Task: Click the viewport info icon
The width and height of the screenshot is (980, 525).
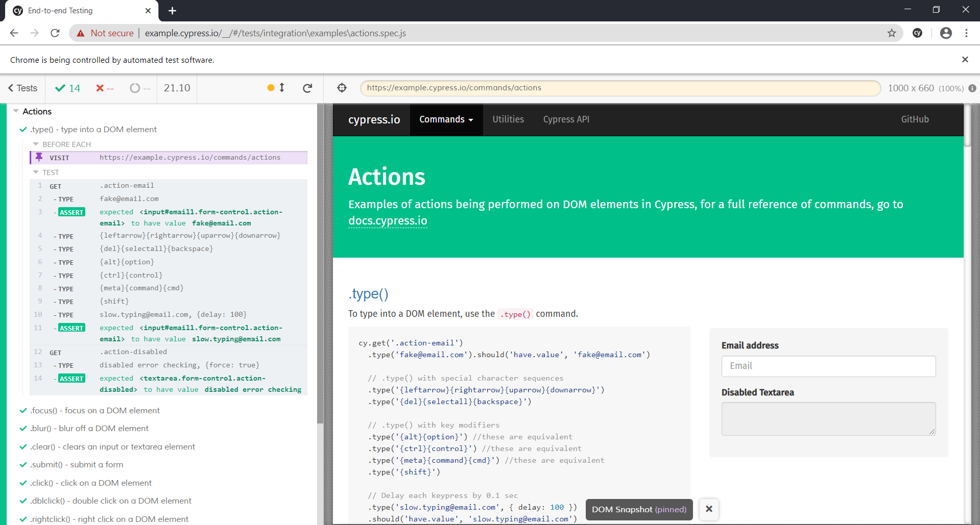Action: pyautogui.click(x=972, y=88)
